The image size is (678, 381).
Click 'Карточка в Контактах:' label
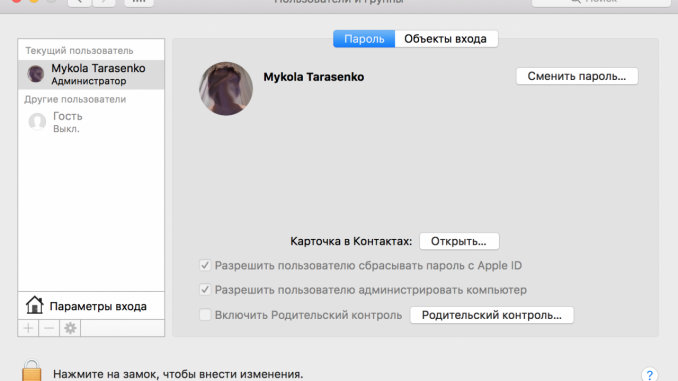(351, 241)
